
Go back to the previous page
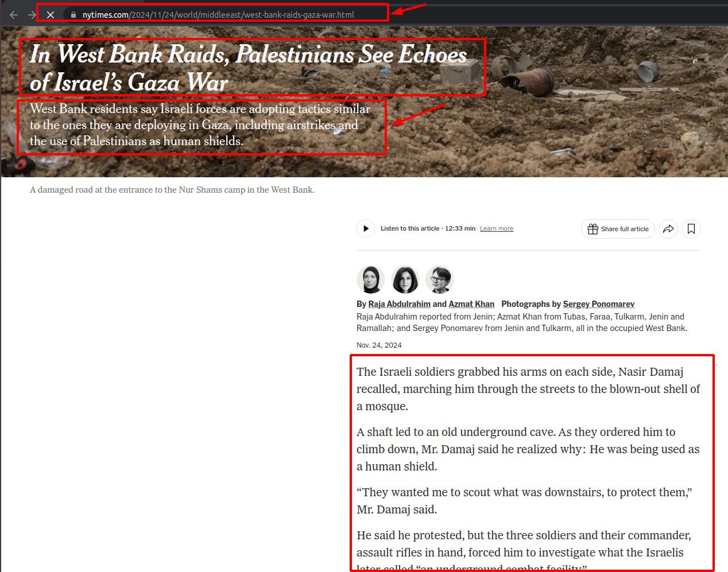pos(14,15)
